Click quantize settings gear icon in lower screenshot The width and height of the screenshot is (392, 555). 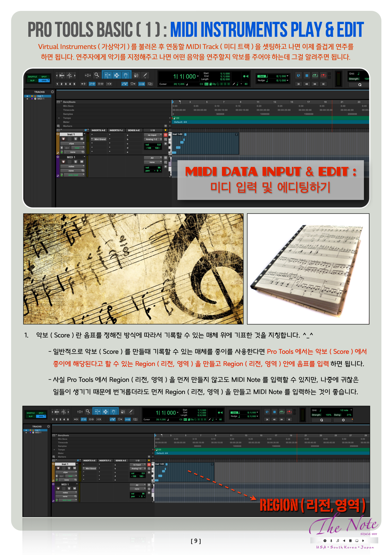[x=343, y=420]
